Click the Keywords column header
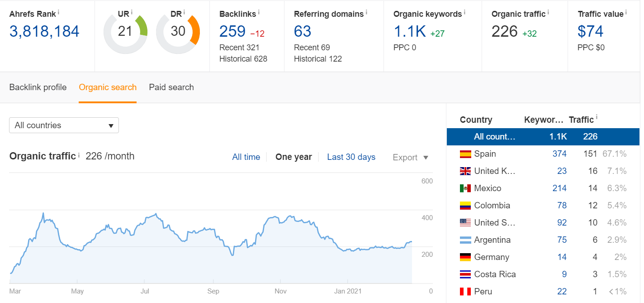 pyautogui.click(x=544, y=120)
